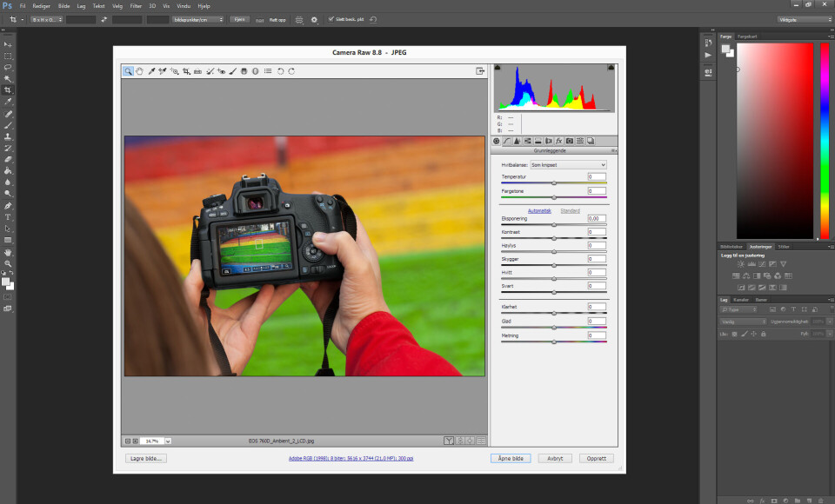This screenshot has height=504, width=835.
Task: Click the Åpne bilde button
Action: tap(511, 458)
